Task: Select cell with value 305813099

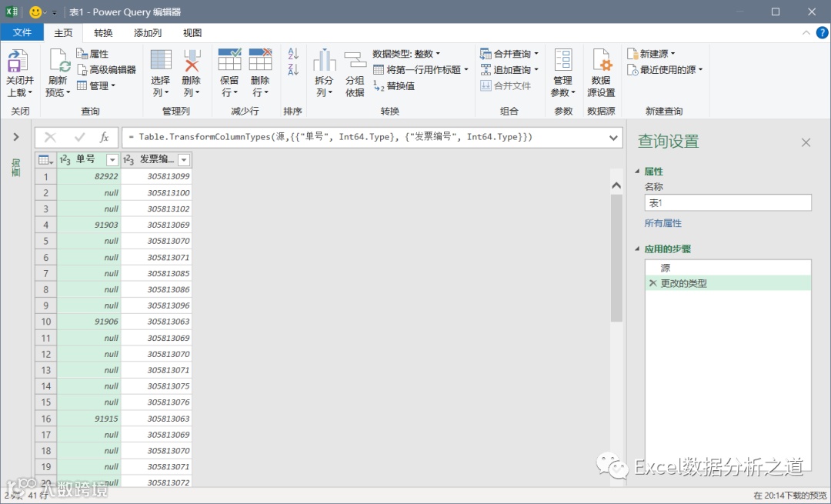Action: pyautogui.click(x=156, y=176)
